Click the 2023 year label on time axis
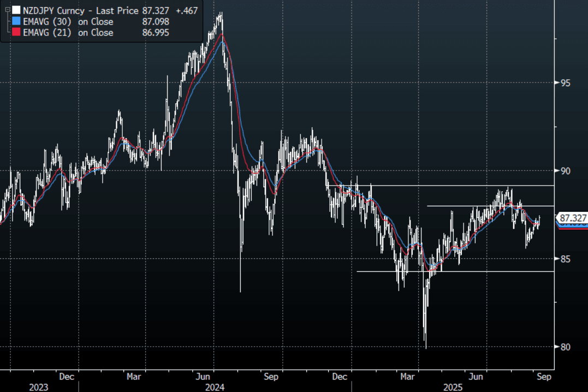The image size is (588, 392). (38, 387)
